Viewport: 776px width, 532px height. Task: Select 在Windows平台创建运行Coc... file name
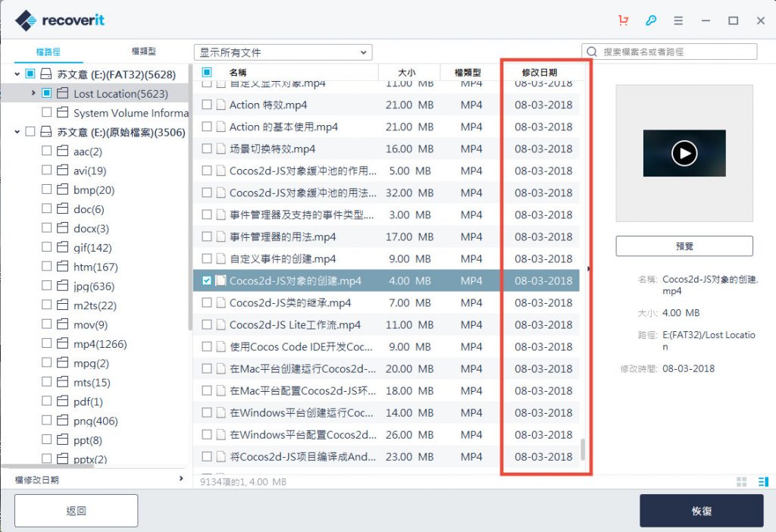tap(302, 413)
